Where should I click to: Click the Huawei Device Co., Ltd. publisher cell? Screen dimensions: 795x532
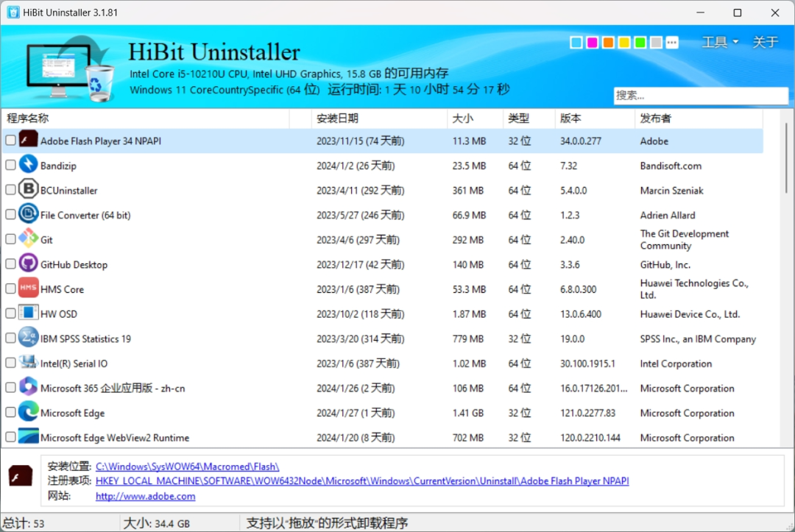690,314
